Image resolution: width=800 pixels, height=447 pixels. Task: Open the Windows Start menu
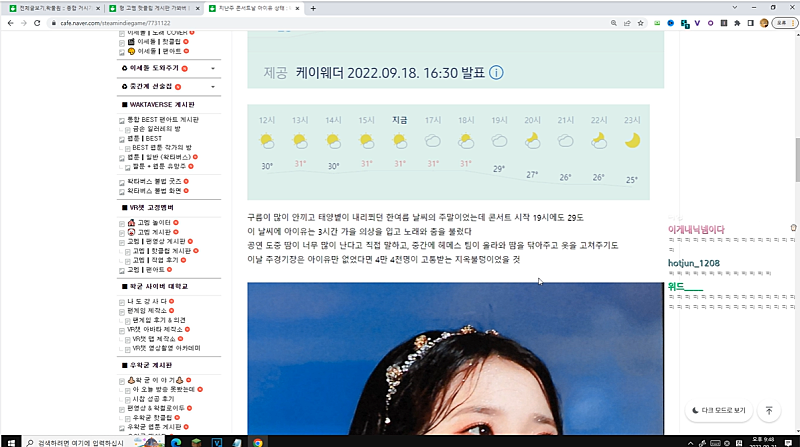tap(11, 442)
